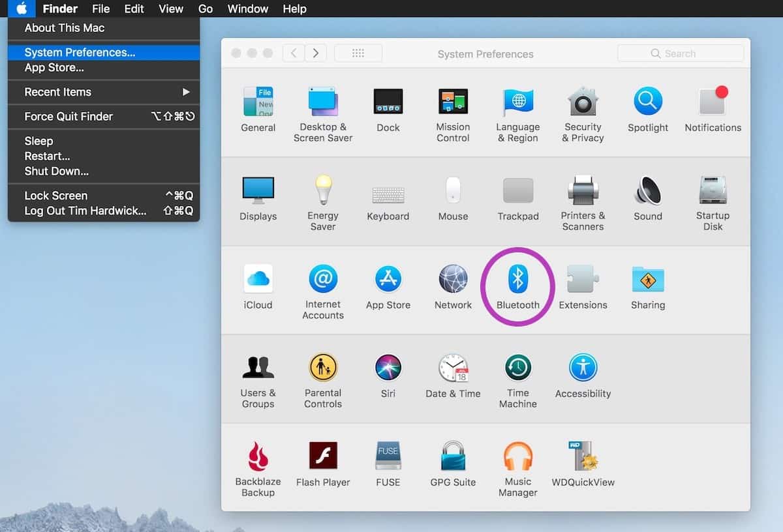Open the General preferences pane
Viewport: 783px width, 532px height.
tap(258, 110)
